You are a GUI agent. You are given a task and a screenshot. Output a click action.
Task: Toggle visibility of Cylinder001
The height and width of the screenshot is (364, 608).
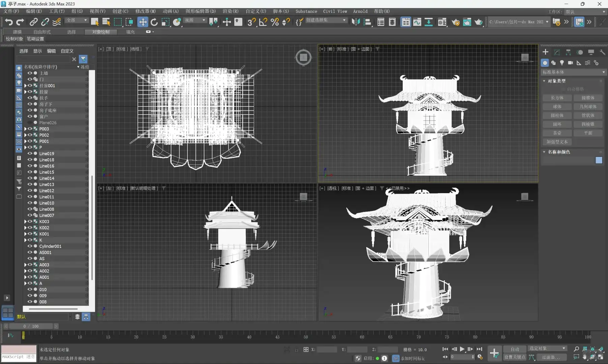click(x=30, y=246)
